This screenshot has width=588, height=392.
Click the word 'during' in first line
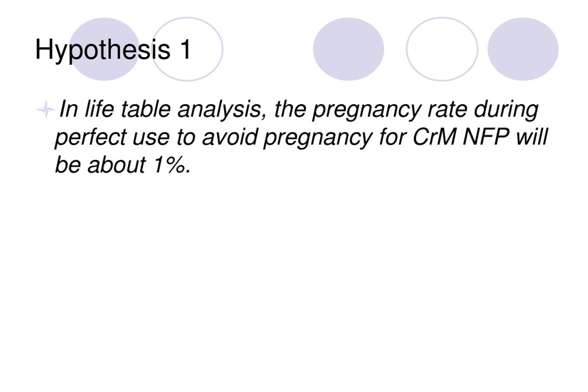pyautogui.click(x=506, y=110)
